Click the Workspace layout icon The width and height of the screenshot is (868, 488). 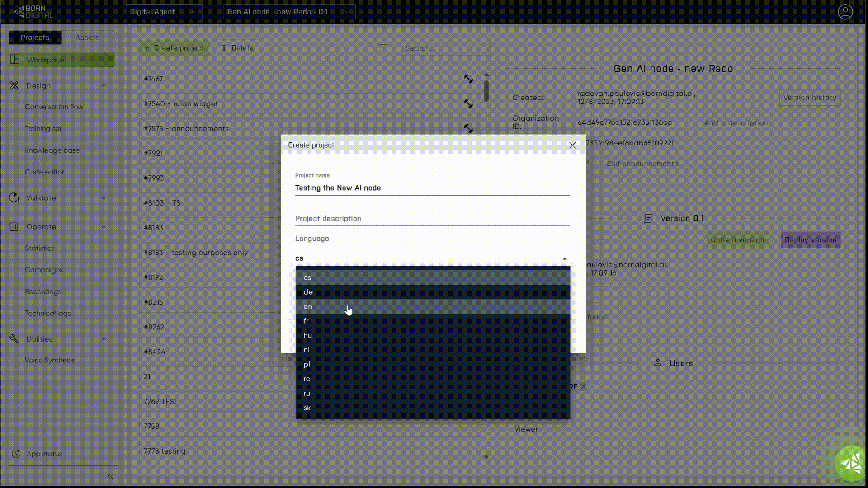(x=15, y=60)
